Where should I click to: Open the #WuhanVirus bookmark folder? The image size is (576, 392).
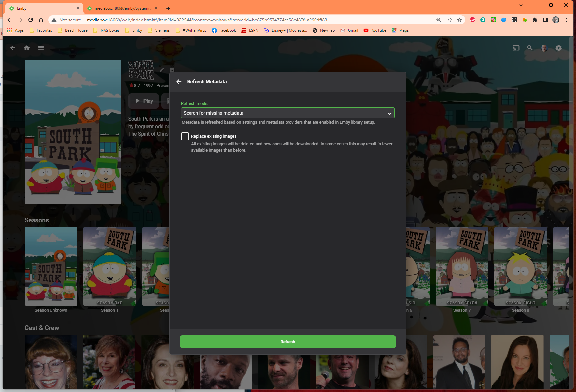pos(191,30)
